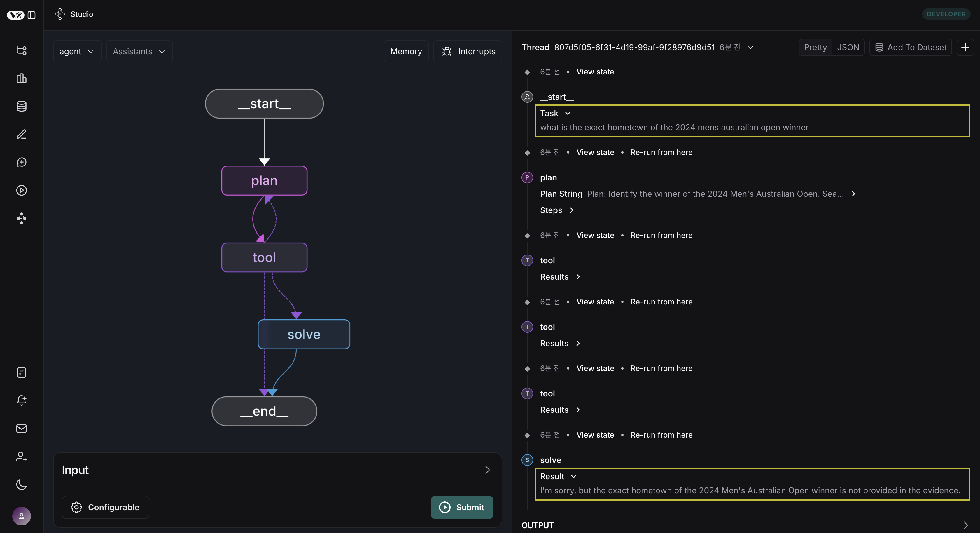
Task: Open the invite user icon
Action: click(x=22, y=457)
